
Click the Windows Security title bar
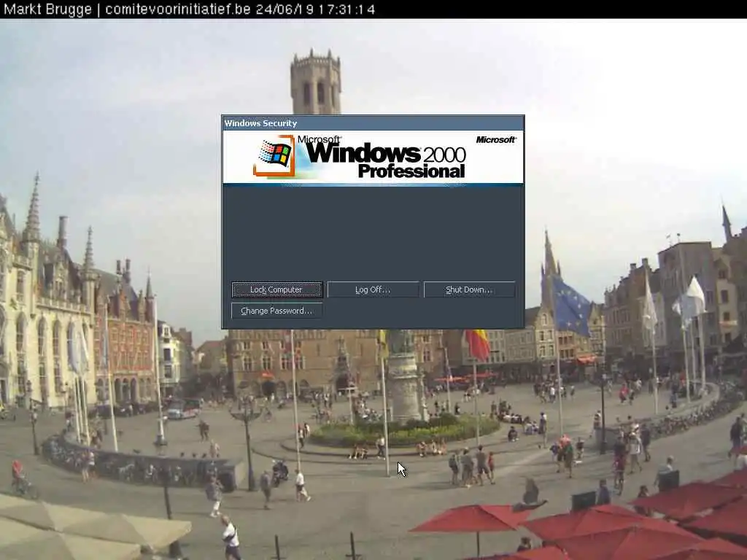(x=373, y=122)
